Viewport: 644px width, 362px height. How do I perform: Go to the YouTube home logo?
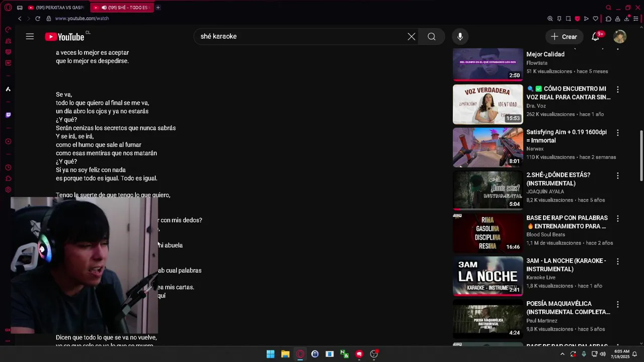click(x=64, y=37)
